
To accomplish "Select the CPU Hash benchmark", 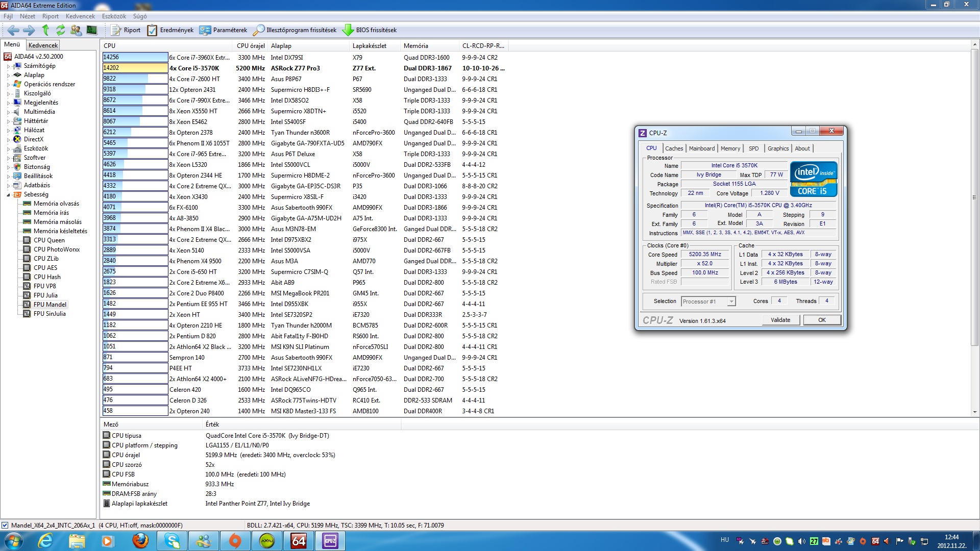I will 47,277.
